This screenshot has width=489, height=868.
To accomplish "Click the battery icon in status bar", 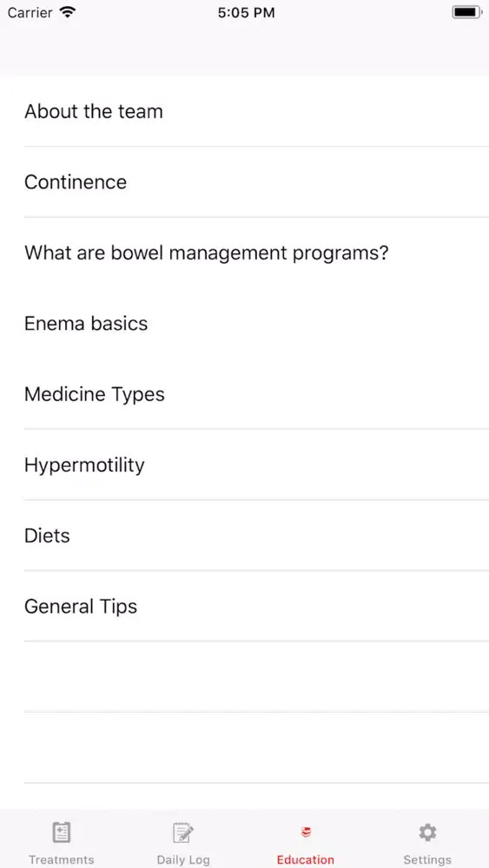I will tap(466, 12).
